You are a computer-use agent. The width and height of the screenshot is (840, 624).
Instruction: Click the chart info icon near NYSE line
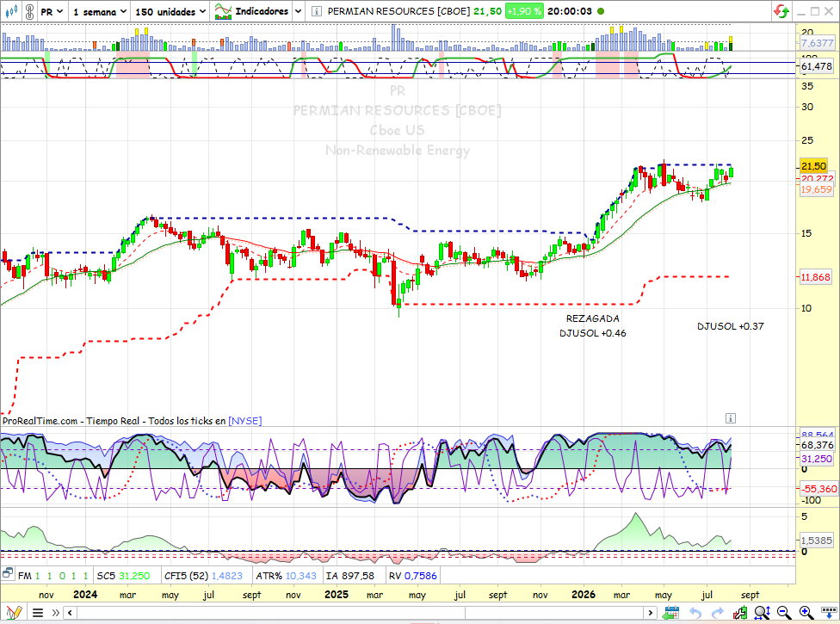pyautogui.click(x=730, y=418)
